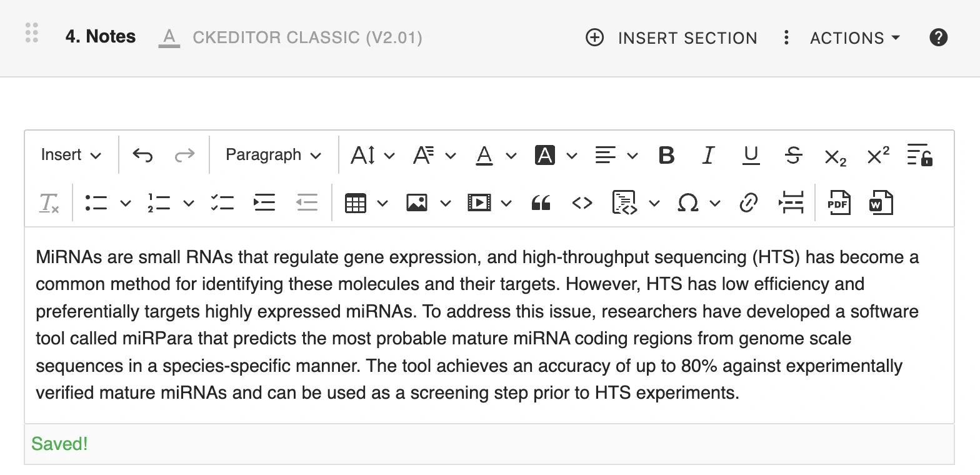Expand the Insert dropdown in the toolbar
This screenshot has height=475, width=980.
[71, 155]
